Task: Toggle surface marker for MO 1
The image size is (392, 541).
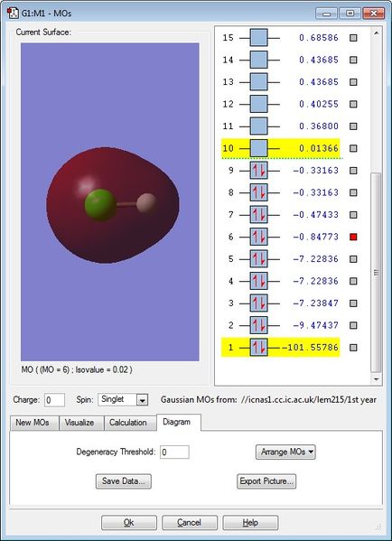Action: pyautogui.click(x=353, y=348)
